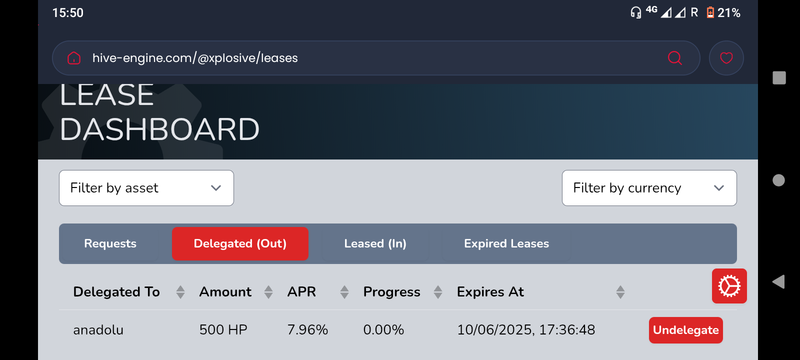This screenshot has height=360, width=800.
Task: Open the Filter by currency dropdown
Action: tap(649, 188)
